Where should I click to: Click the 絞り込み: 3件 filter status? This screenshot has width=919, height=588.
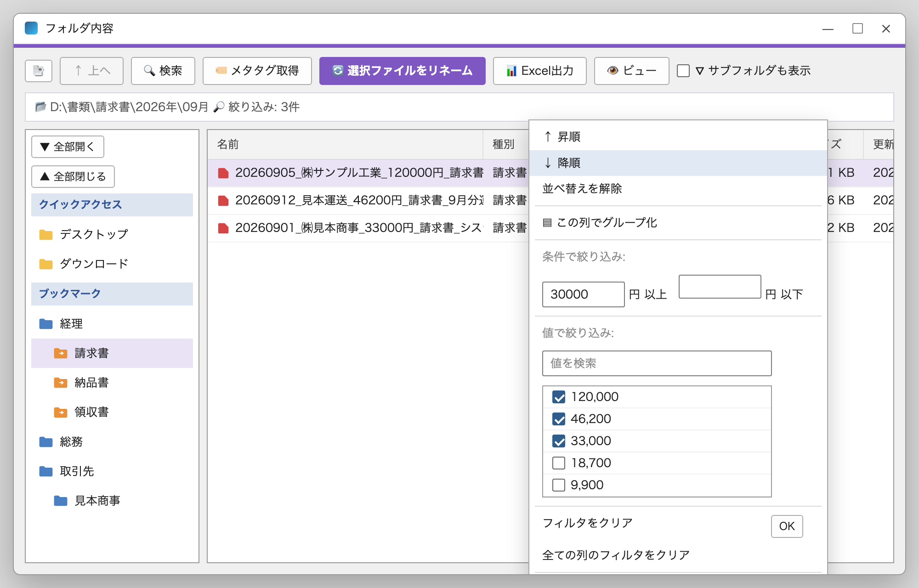[x=264, y=107]
